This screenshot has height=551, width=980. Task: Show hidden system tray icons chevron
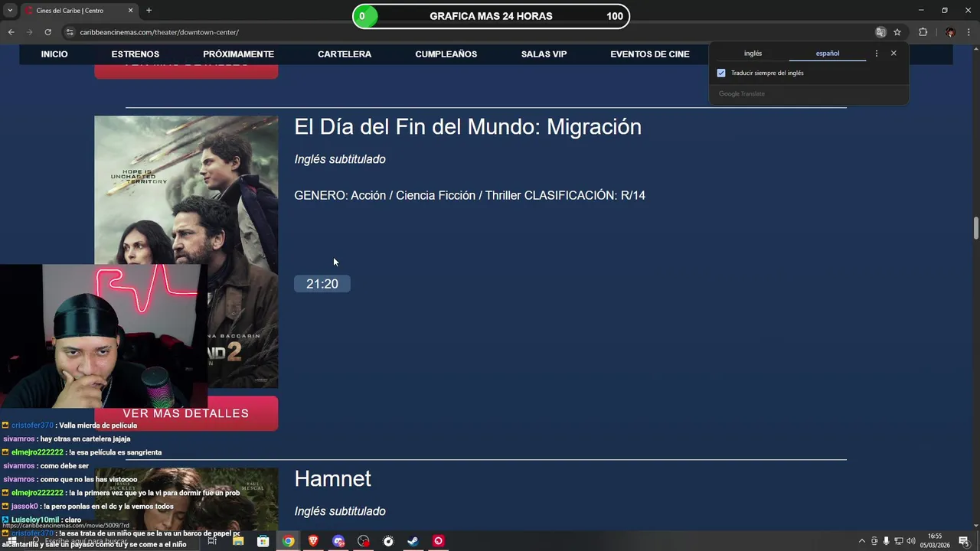click(861, 541)
